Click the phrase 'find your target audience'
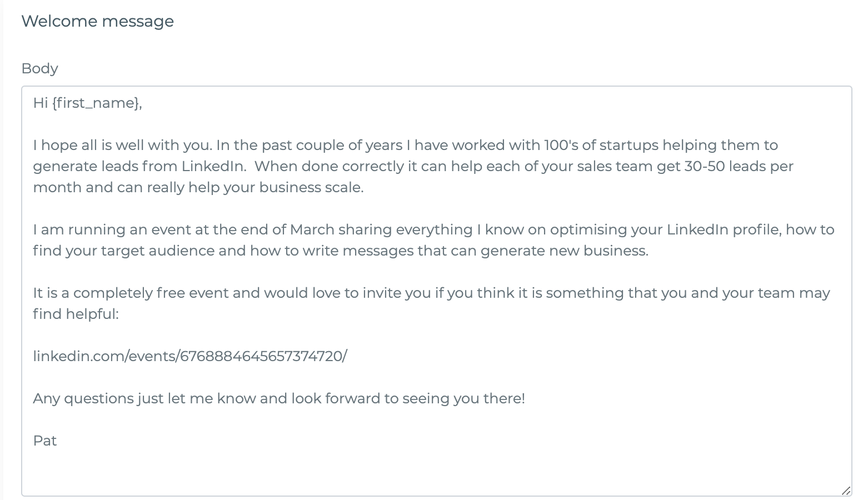 pyautogui.click(x=123, y=251)
